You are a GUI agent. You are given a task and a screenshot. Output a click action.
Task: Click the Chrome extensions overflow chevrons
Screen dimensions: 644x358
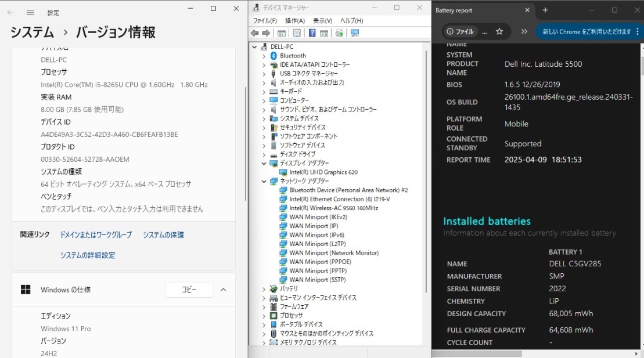pos(524,31)
